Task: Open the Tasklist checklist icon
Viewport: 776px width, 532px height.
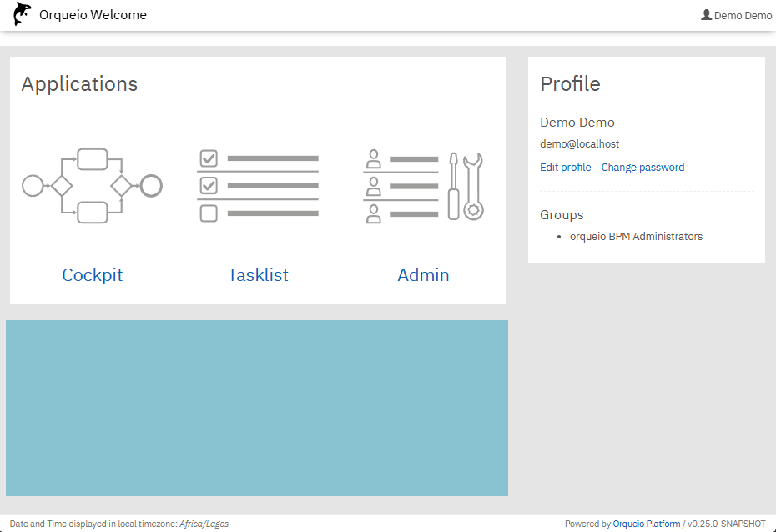Action: (258, 185)
